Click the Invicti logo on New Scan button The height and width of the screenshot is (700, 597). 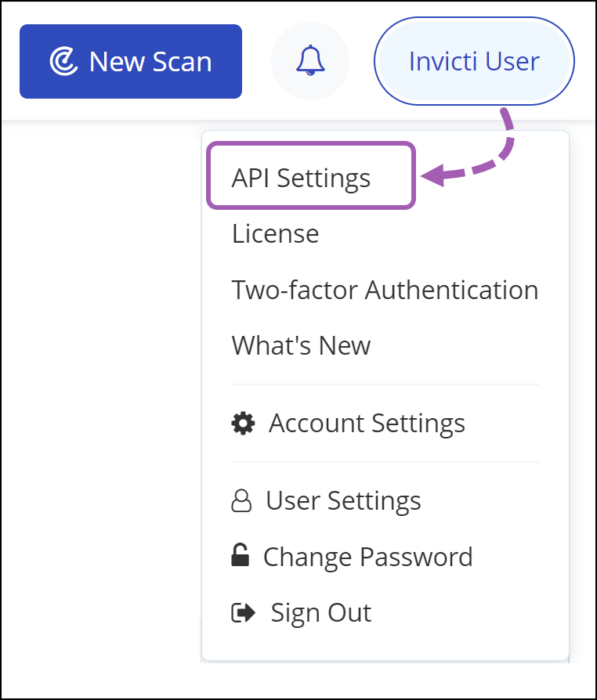[64, 60]
